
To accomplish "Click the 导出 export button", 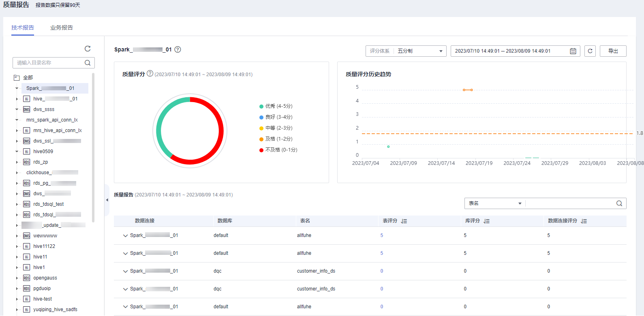I will coord(613,51).
